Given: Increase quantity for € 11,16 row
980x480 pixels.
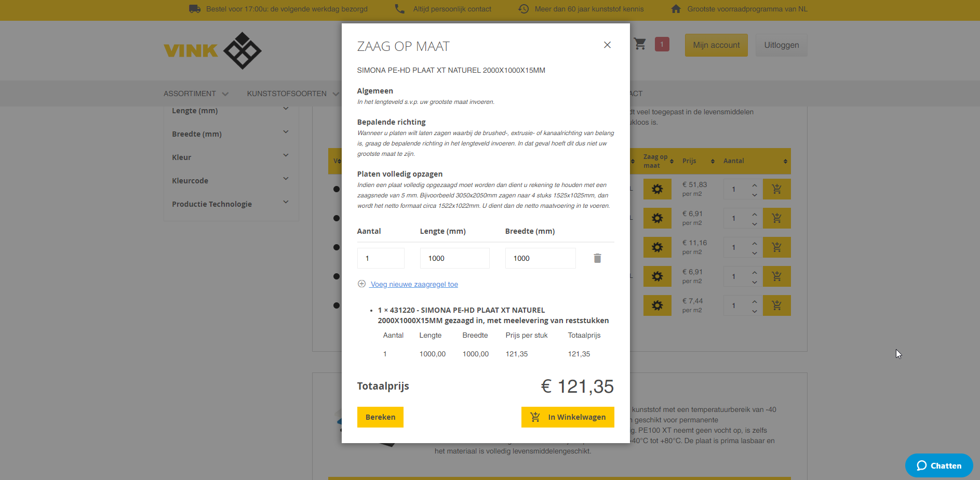Looking at the screenshot, I should click(755, 243).
